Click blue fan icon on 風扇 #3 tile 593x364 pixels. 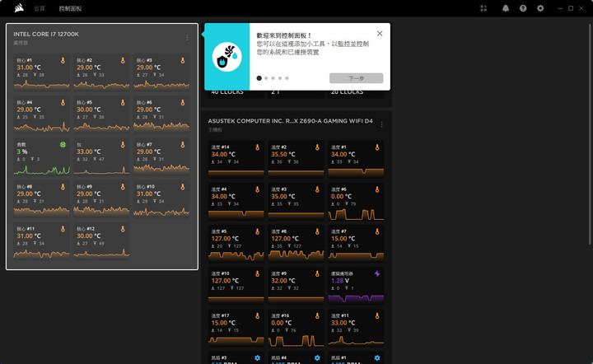pos(258,357)
